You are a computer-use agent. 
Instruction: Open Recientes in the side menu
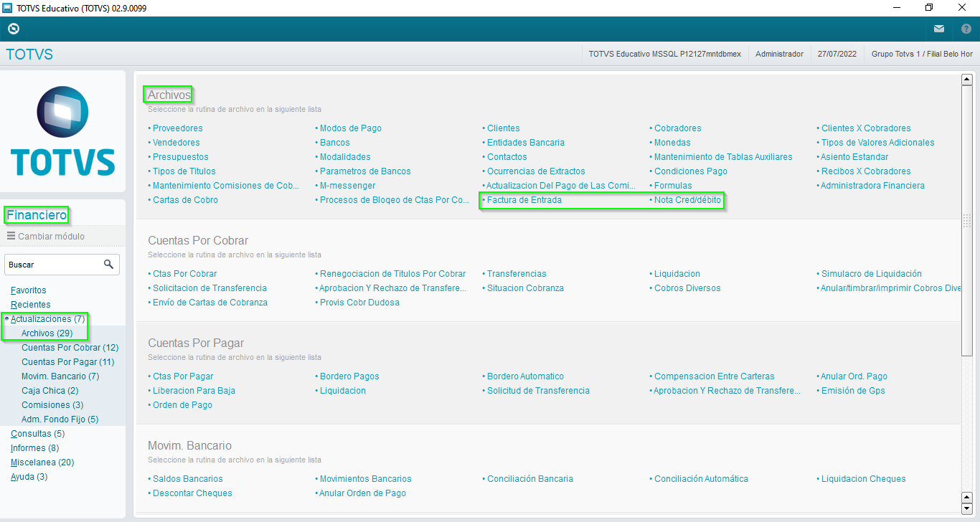[30, 305]
